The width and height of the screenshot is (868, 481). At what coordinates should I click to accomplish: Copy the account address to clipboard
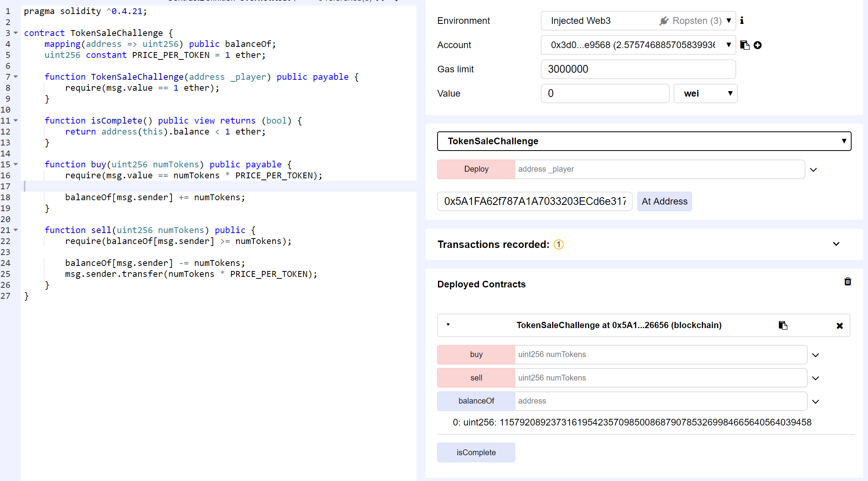tap(745, 45)
